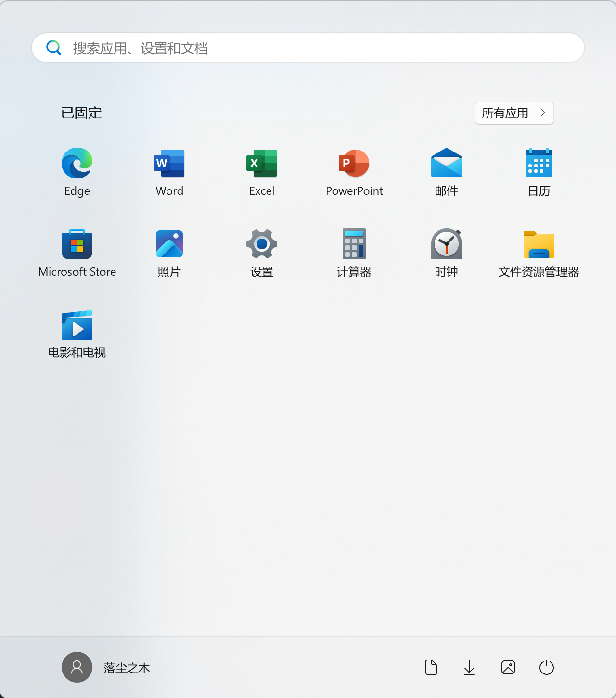This screenshot has height=698, width=616.
Task: Open the Excel app
Action: click(x=262, y=172)
